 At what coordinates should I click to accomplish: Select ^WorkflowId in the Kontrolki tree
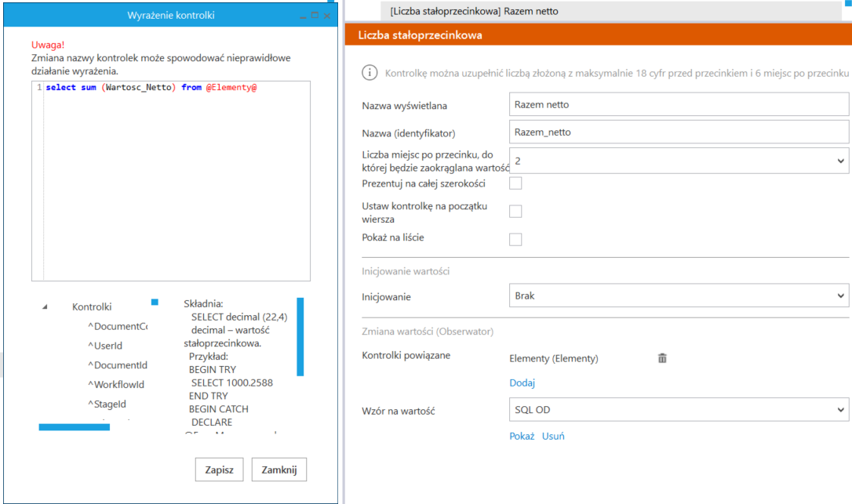click(x=116, y=385)
